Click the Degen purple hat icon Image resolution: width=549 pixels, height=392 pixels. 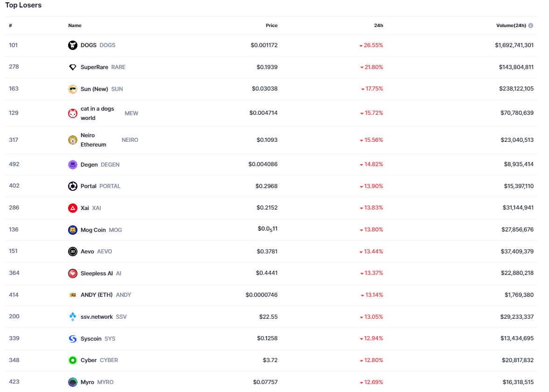pyautogui.click(x=73, y=165)
